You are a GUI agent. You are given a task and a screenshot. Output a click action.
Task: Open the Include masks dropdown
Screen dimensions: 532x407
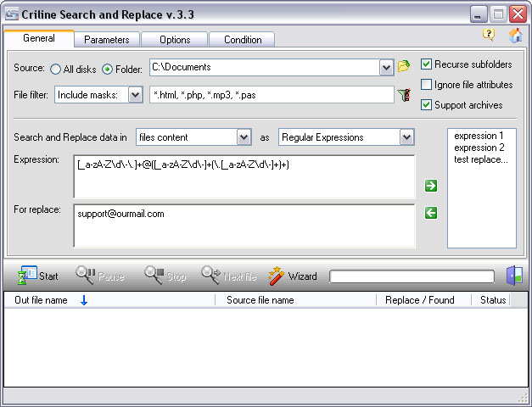click(x=135, y=95)
